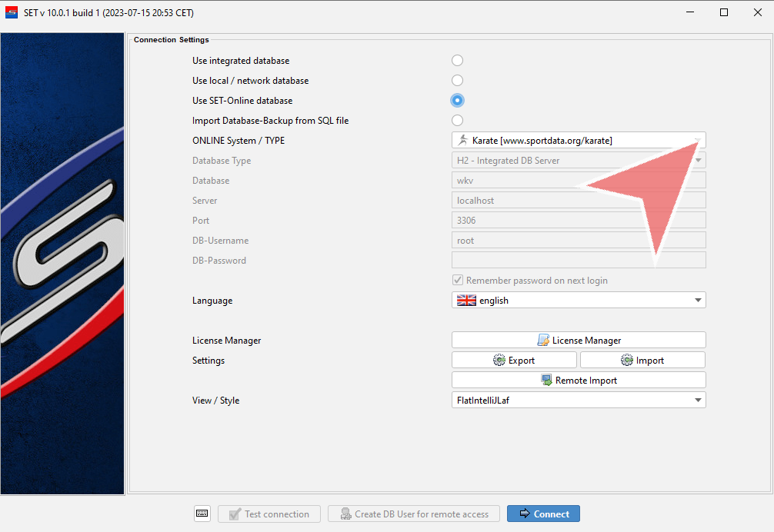Select Use SET-Online database radio button
This screenshot has height=532, width=774.
[x=457, y=101]
